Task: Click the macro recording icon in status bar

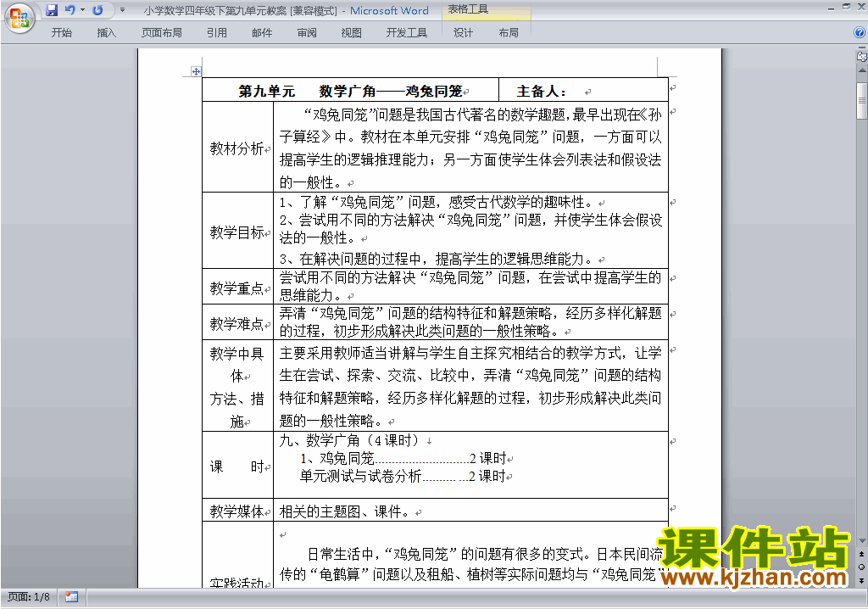Action: tap(71, 597)
